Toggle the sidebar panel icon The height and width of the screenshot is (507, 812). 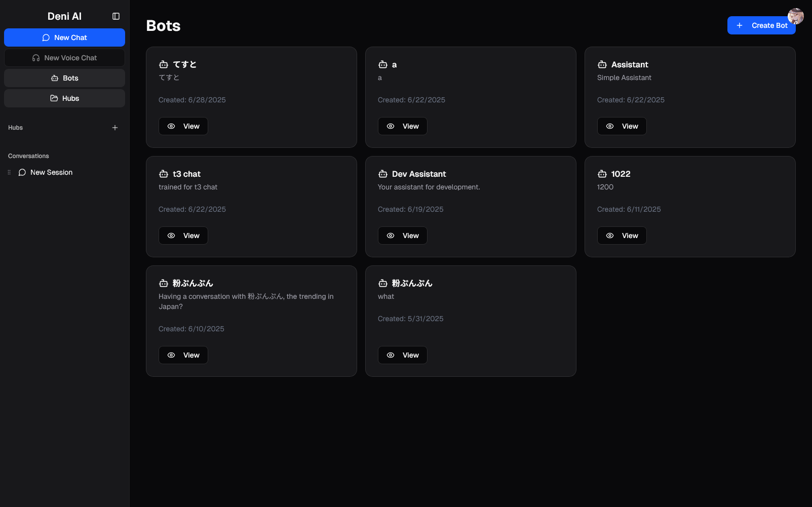[116, 16]
